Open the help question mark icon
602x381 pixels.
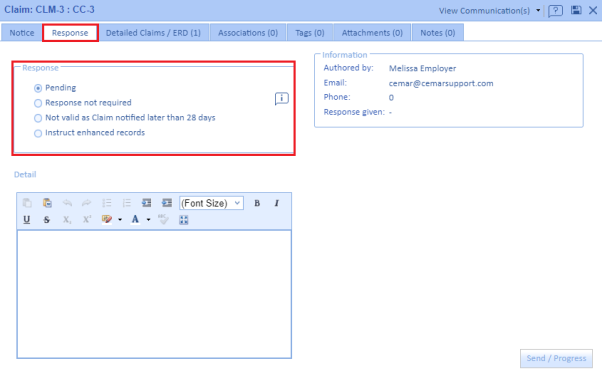click(x=556, y=11)
